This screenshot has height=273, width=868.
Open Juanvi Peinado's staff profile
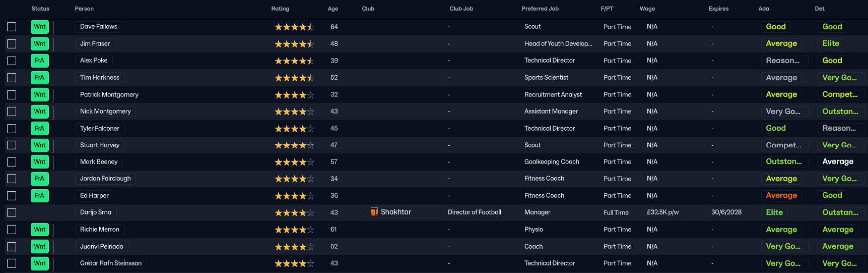[x=102, y=246]
